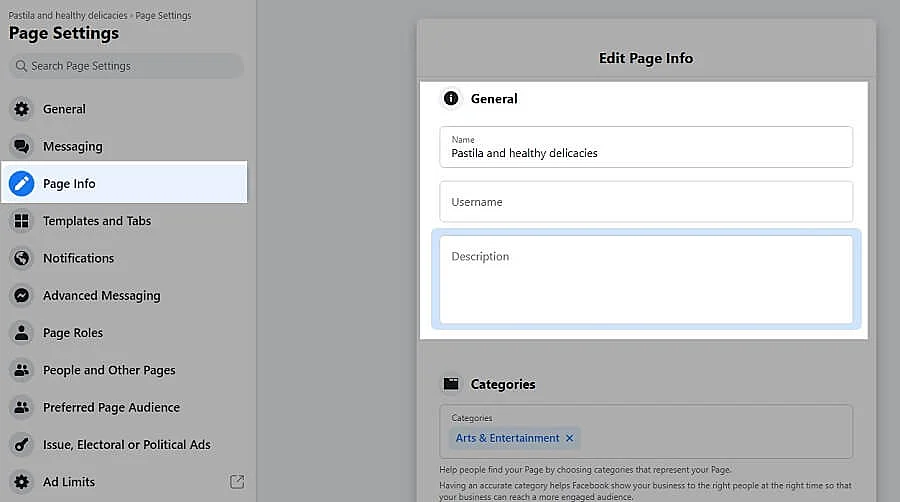900x502 pixels.
Task: Click the info icon beside General heading
Action: tap(451, 99)
